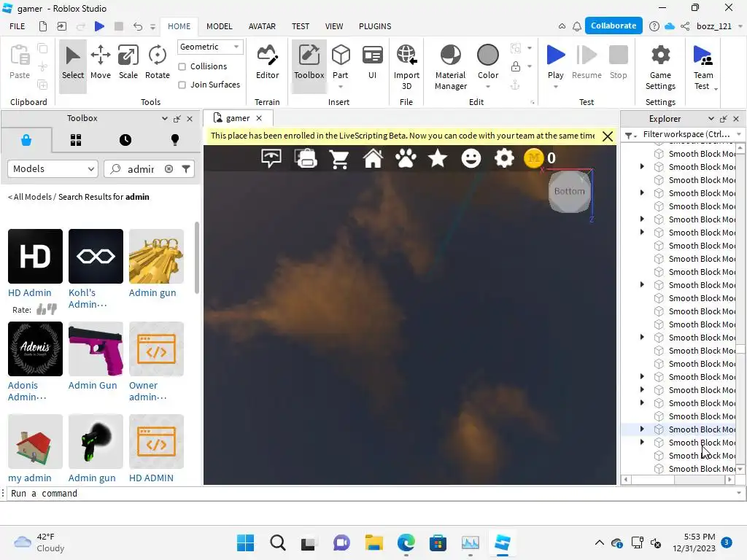Click the Select tool arrow
Viewport: 747px width, 560px height.
73,63
